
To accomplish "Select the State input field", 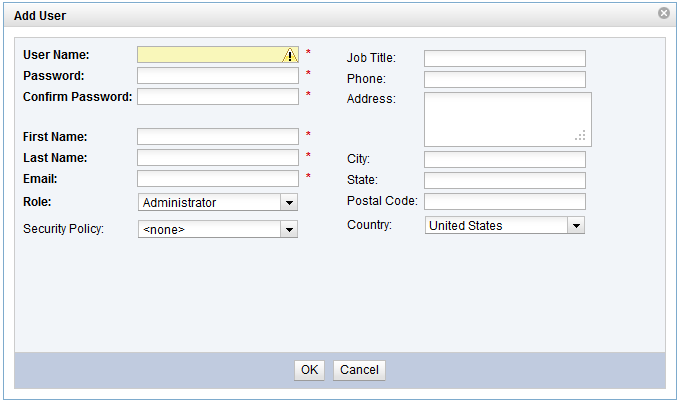I will (x=504, y=180).
